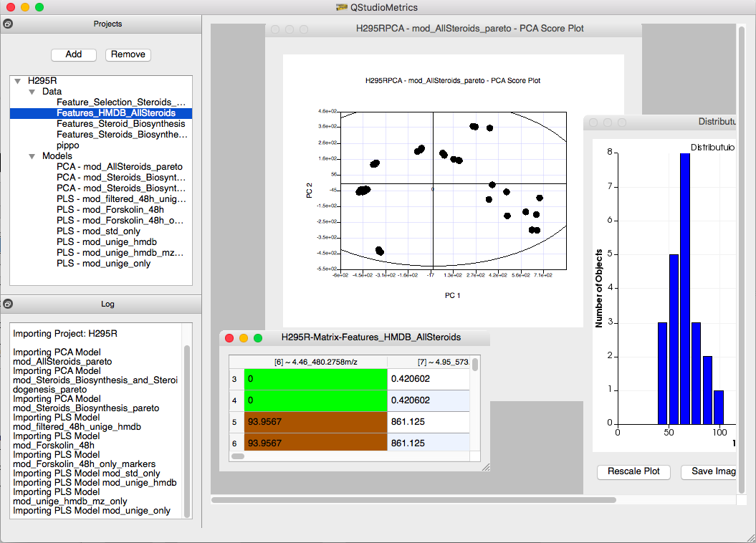Select PLS - mod_unige_only model
The width and height of the screenshot is (756, 543).
click(103, 264)
